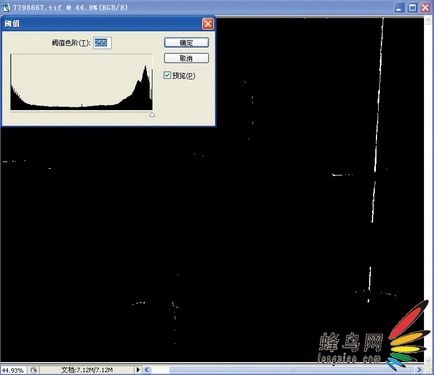Click the 44.93% zoom field in the status bar

click(x=13, y=370)
